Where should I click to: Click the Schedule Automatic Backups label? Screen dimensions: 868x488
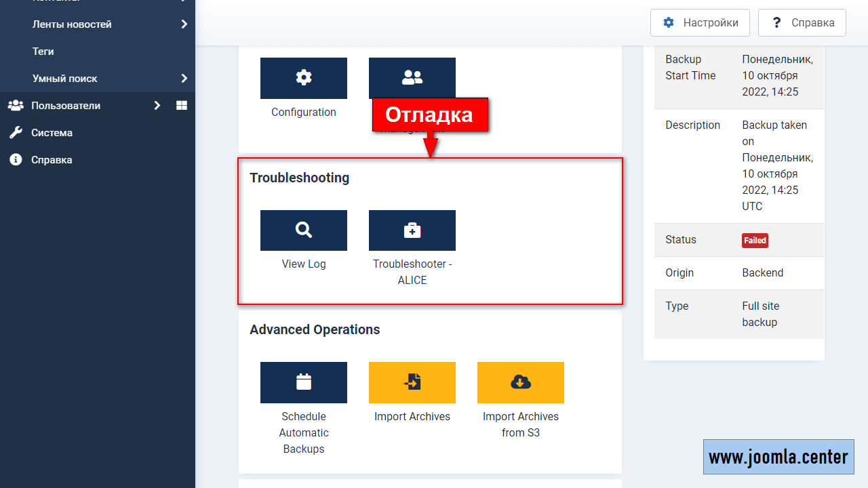pos(303,432)
